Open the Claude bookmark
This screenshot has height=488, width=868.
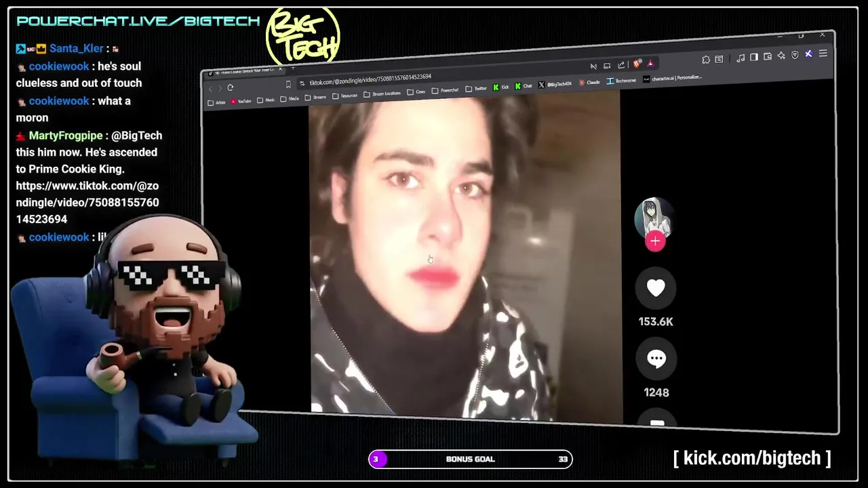(x=589, y=82)
